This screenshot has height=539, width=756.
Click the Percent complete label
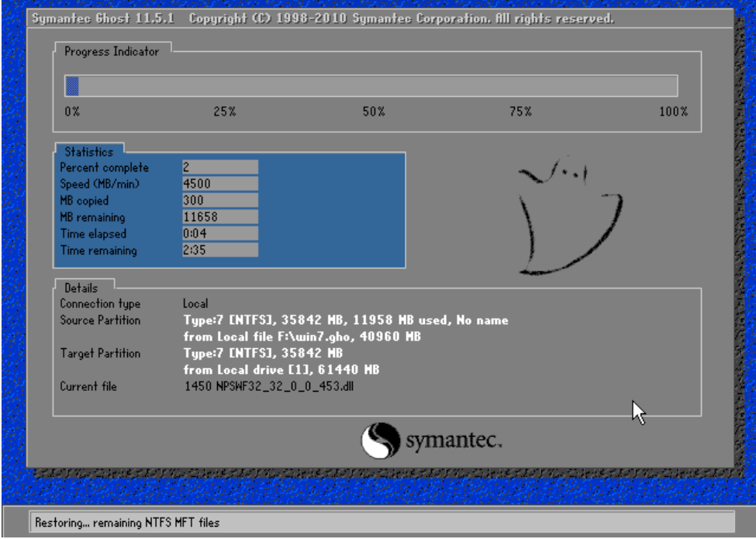pos(104,168)
